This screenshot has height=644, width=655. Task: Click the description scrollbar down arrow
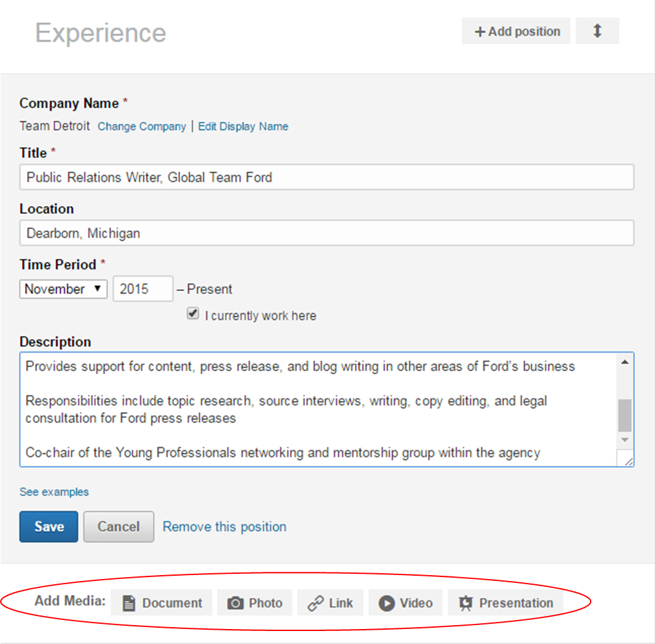[624, 440]
